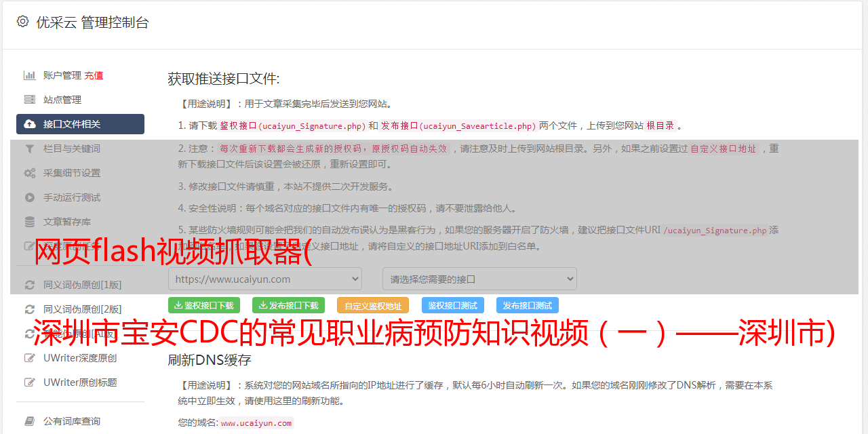Click the green 发布接口下载 button

(288, 305)
